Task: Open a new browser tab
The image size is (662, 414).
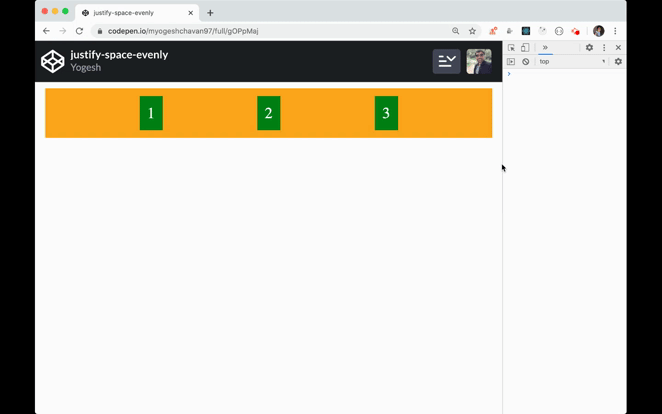Action: (x=210, y=13)
